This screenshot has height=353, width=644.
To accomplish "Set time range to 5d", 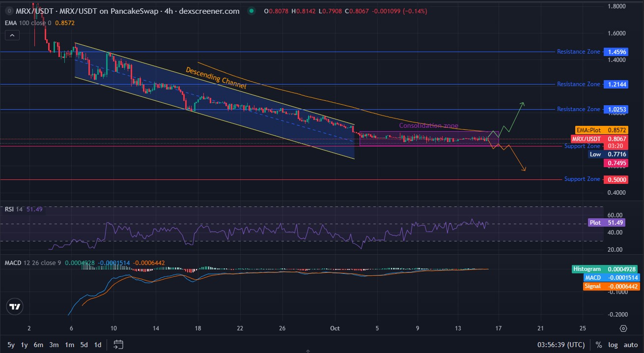I will coord(84,345).
